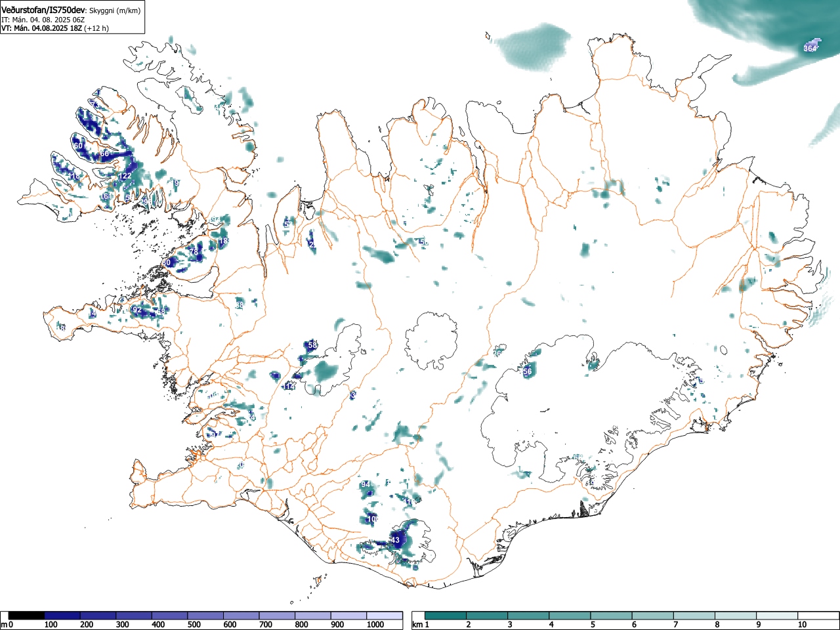Click the 200 label on the m legend
The width and height of the screenshot is (840, 630).
pos(87,625)
